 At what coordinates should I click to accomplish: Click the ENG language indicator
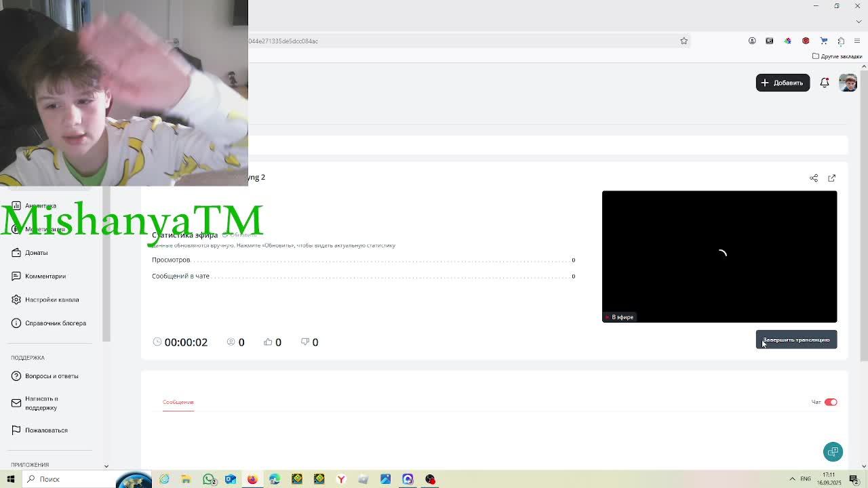click(x=806, y=479)
